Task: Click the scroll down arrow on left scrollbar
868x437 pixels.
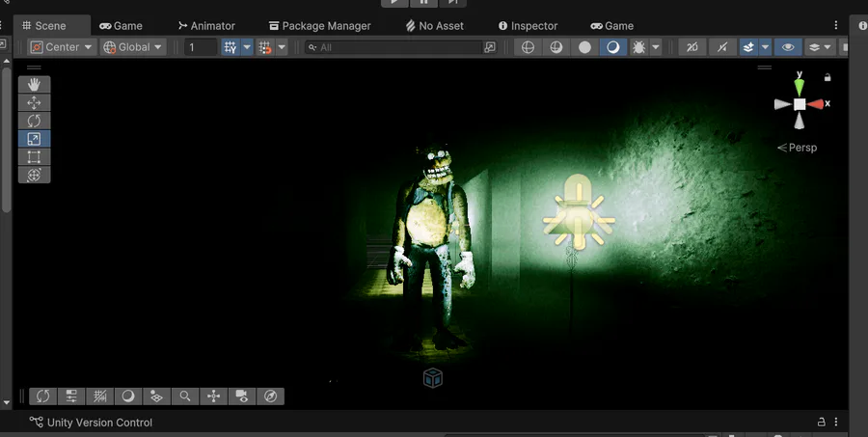Action: (6, 402)
